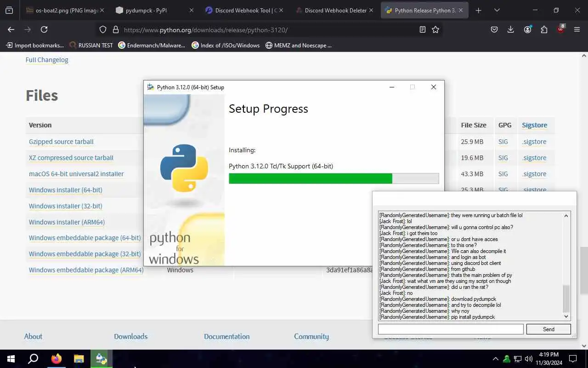Screen dimensions: 588x368
Task: Download macOS 64-bit universal2 installer
Action: click(76, 174)
